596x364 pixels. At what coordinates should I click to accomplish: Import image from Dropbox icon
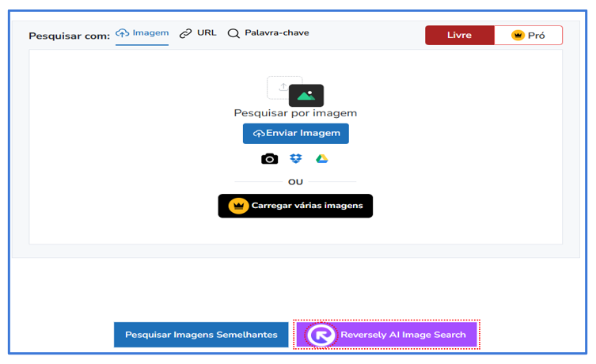pos(296,159)
